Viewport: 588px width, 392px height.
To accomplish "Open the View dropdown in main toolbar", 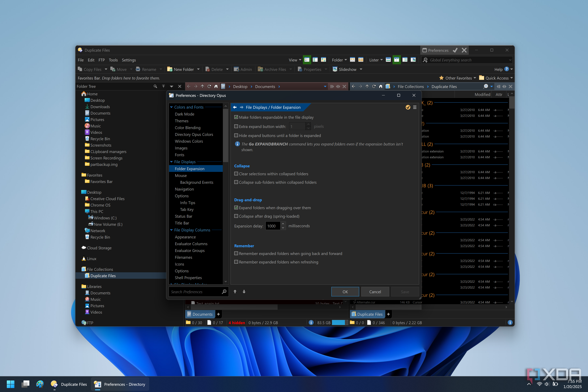I will click(x=295, y=60).
